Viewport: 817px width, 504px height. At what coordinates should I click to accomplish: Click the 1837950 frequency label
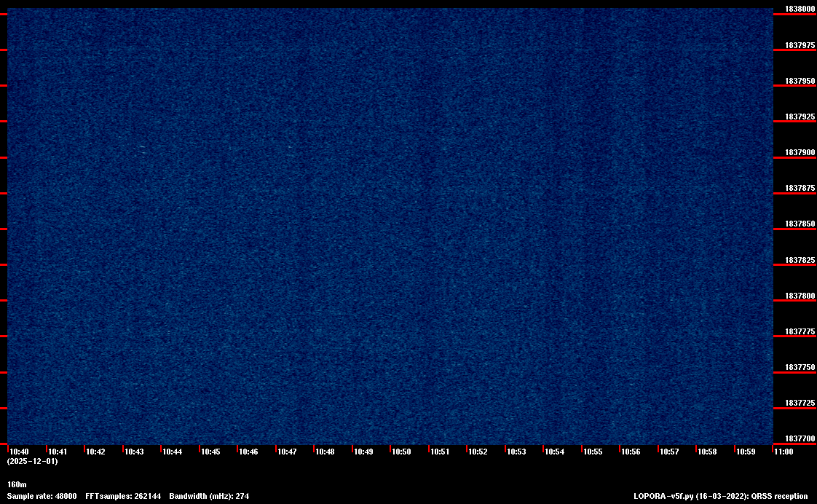pos(800,82)
